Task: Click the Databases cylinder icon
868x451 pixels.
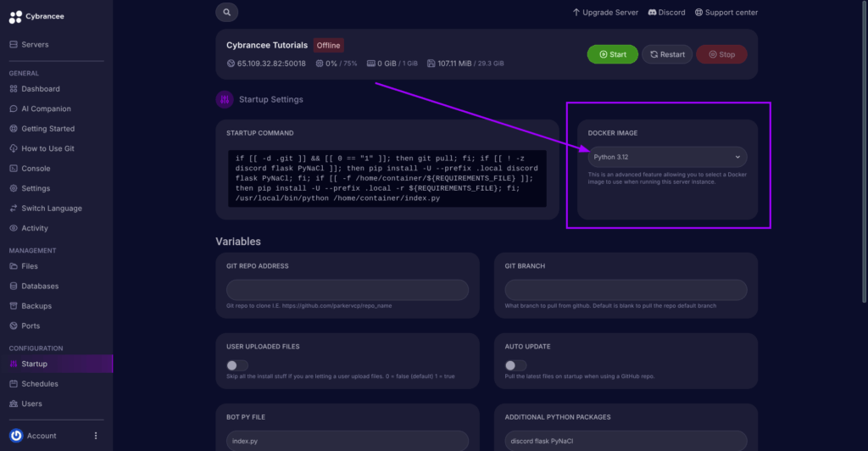Action: (x=14, y=286)
